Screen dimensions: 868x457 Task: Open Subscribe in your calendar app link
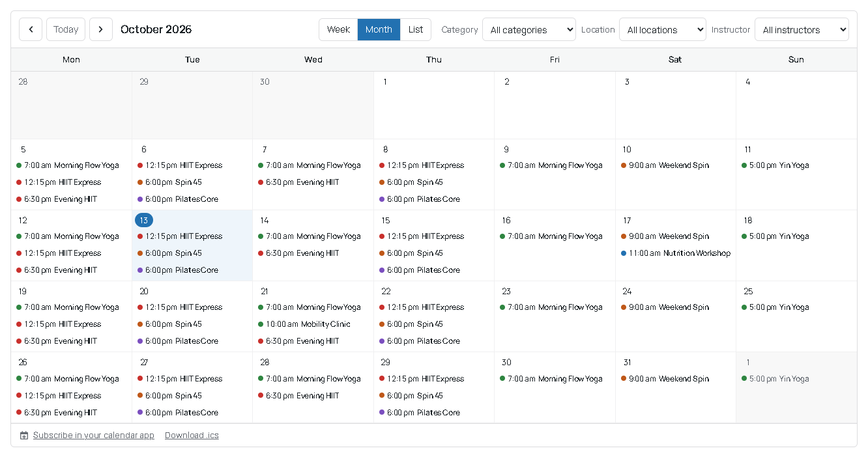click(x=94, y=436)
